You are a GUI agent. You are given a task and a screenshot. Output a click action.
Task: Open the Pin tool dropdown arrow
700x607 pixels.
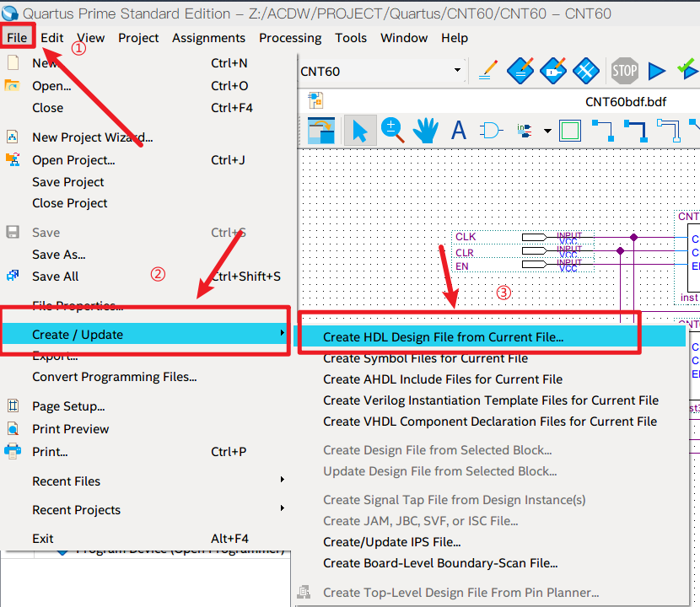pos(547,131)
